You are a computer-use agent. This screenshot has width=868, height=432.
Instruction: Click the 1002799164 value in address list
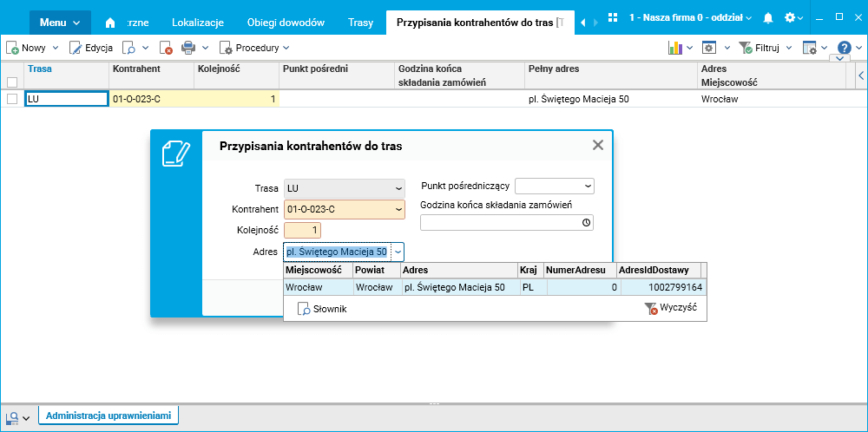pyautogui.click(x=663, y=287)
